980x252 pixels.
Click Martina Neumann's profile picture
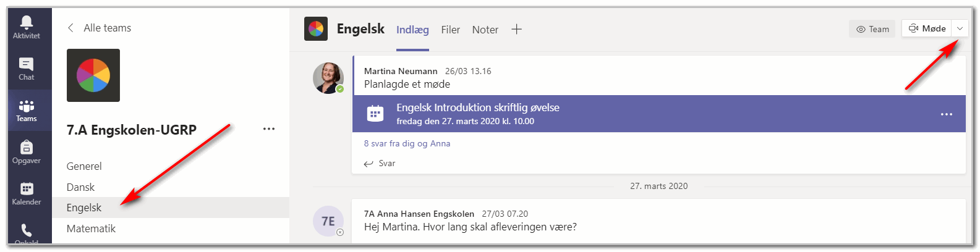point(328,78)
